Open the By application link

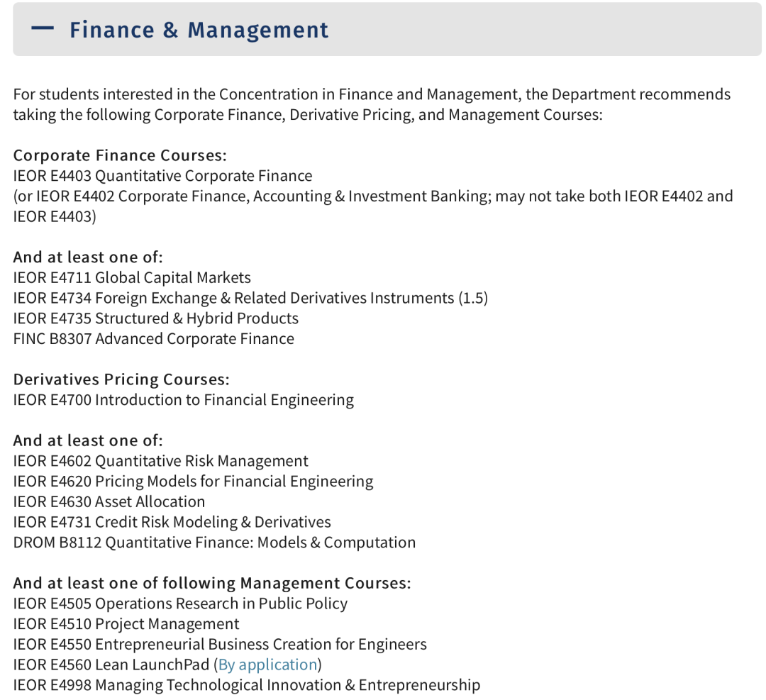click(x=267, y=665)
